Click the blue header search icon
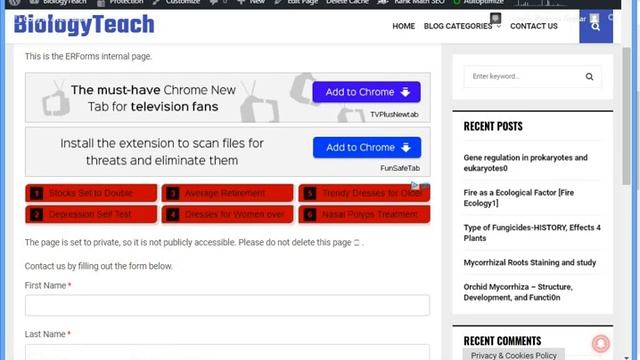640x360 pixels. 596,27
